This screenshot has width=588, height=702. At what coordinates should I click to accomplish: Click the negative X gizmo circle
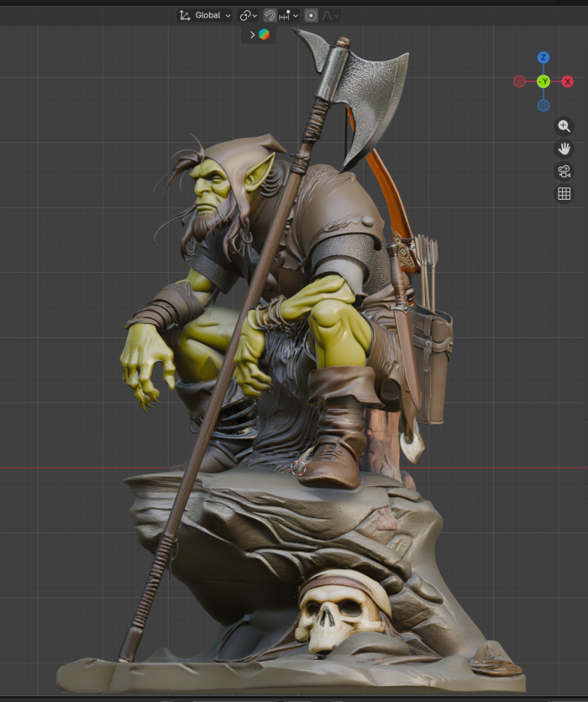pyautogui.click(x=519, y=81)
